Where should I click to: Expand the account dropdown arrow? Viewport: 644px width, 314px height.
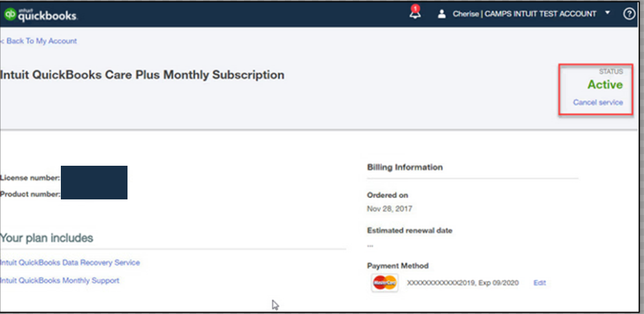click(608, 13)
